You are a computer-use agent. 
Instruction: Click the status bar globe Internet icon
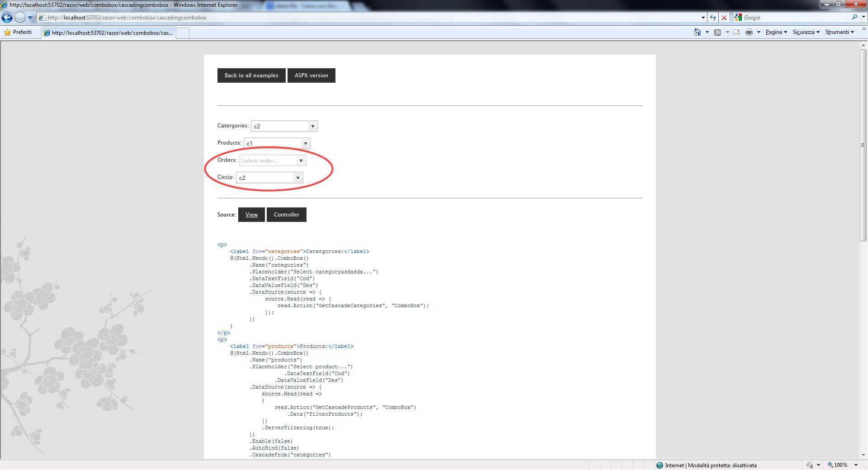point(660,465)
